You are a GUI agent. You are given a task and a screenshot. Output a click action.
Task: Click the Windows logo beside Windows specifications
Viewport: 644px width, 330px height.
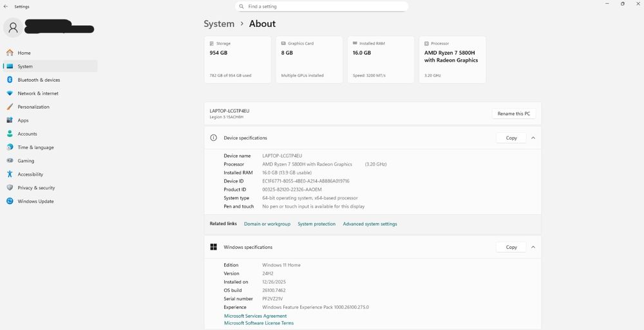(214, 247)
